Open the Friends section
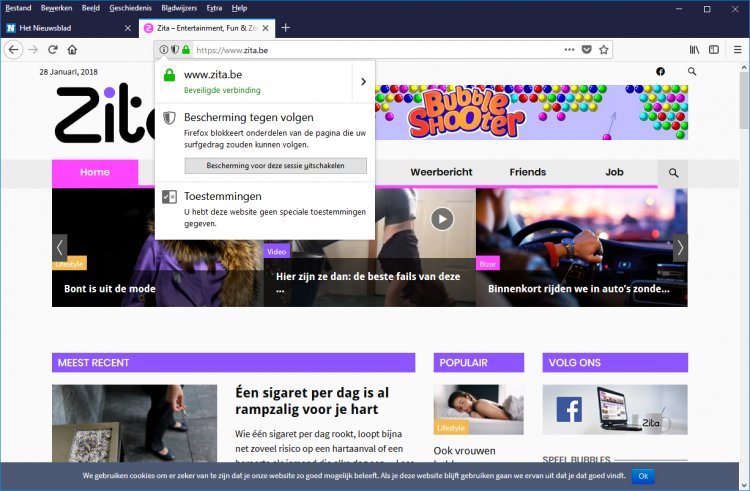Screen dimensions: 750x491 (528, 172)
